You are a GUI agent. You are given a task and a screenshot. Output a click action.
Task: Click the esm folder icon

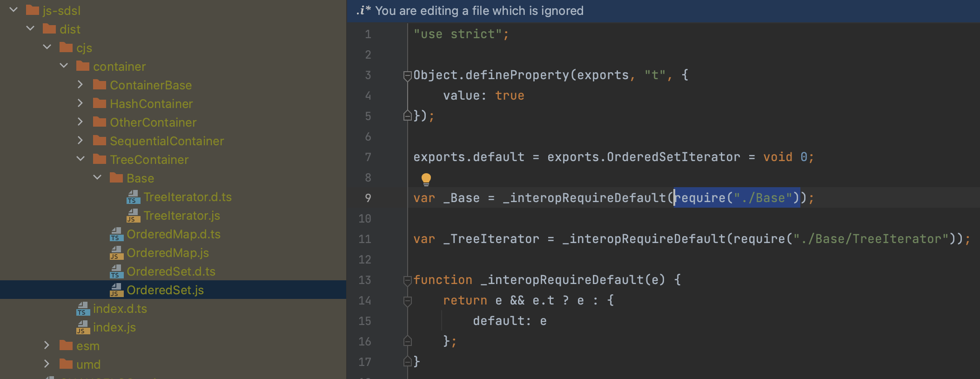point(66,345)
